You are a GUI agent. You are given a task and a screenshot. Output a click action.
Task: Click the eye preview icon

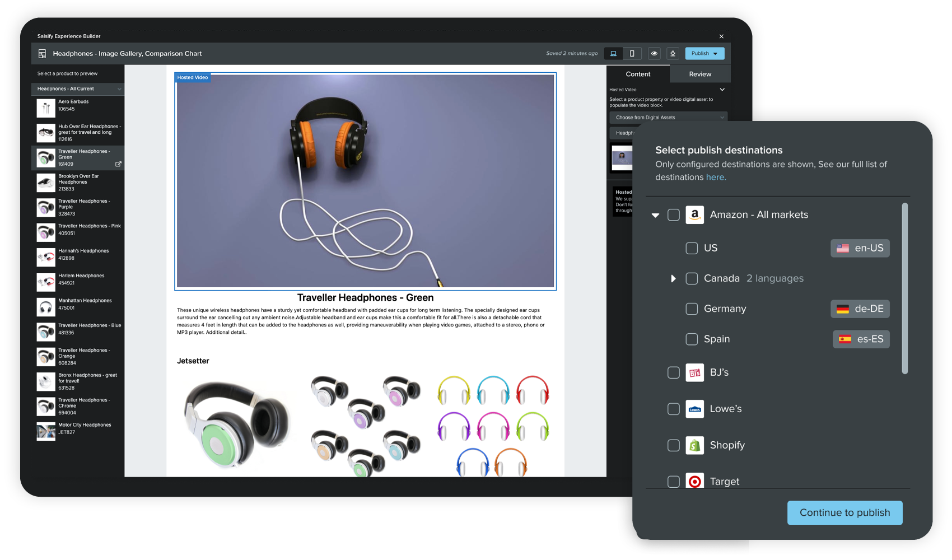pyautogui.click(x=654, y=54)
